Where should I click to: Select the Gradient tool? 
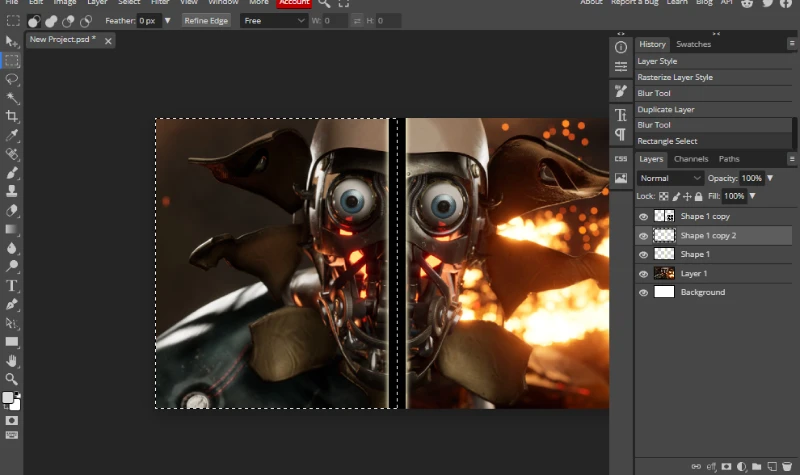12,229
